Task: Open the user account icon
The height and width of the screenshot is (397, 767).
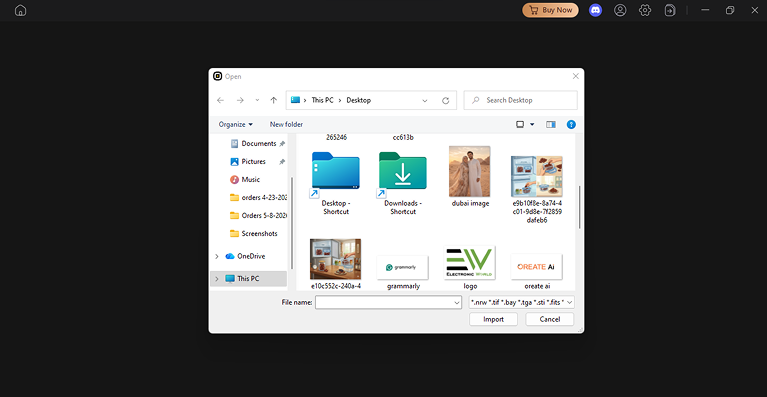Action: [620, 10]
